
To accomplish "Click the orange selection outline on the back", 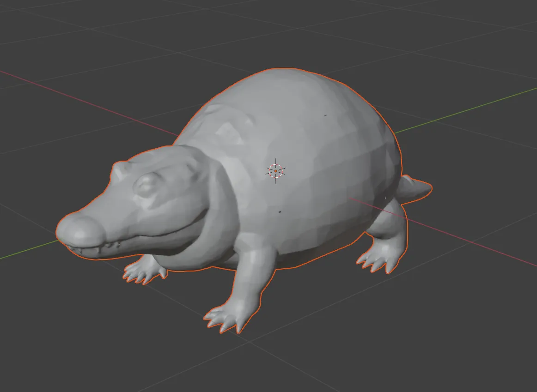I will (x=287, y=67).
